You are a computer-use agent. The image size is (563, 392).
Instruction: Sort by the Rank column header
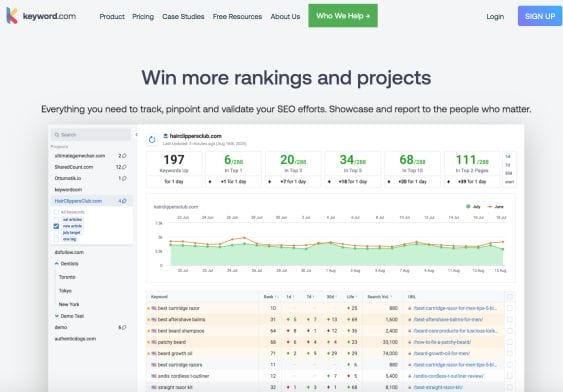click(x=270, y=297)
